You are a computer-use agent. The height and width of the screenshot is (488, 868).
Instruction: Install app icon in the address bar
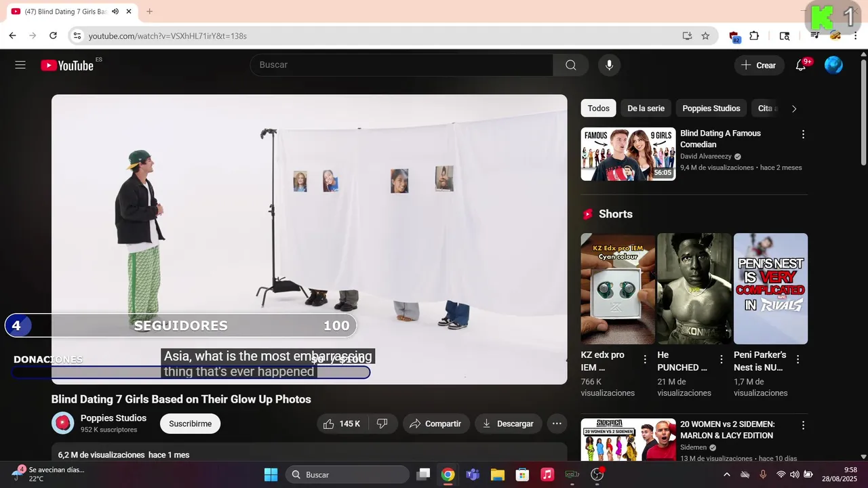[687, 36]
